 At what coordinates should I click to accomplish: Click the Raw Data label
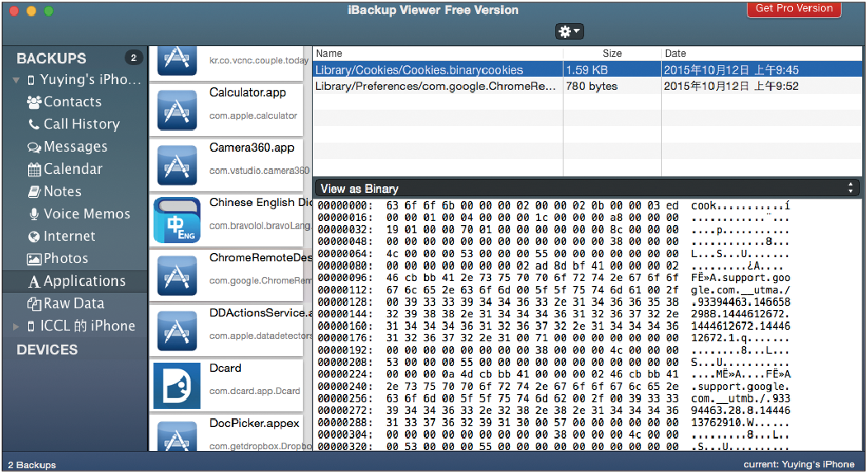click(x=73, y=303)
